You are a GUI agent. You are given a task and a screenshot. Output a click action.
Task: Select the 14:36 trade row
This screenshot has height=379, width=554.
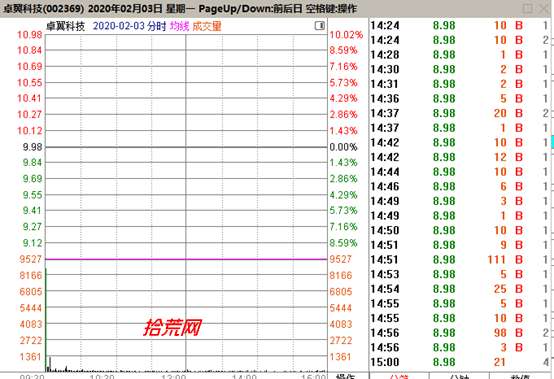point(460,99)
